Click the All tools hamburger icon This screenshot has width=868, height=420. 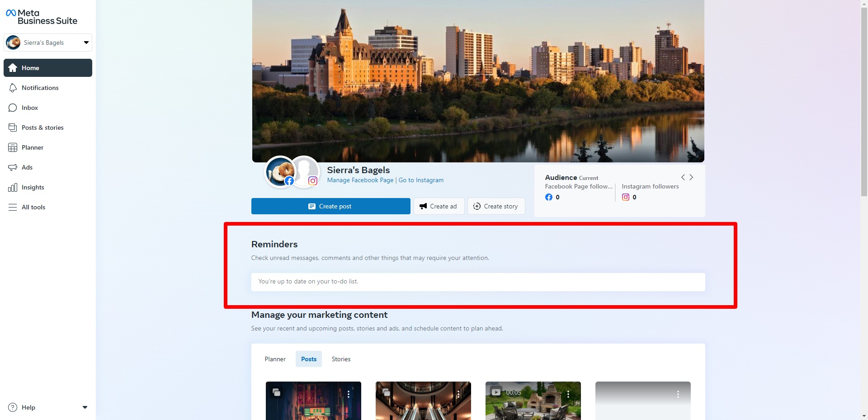[x=13, y=207]
